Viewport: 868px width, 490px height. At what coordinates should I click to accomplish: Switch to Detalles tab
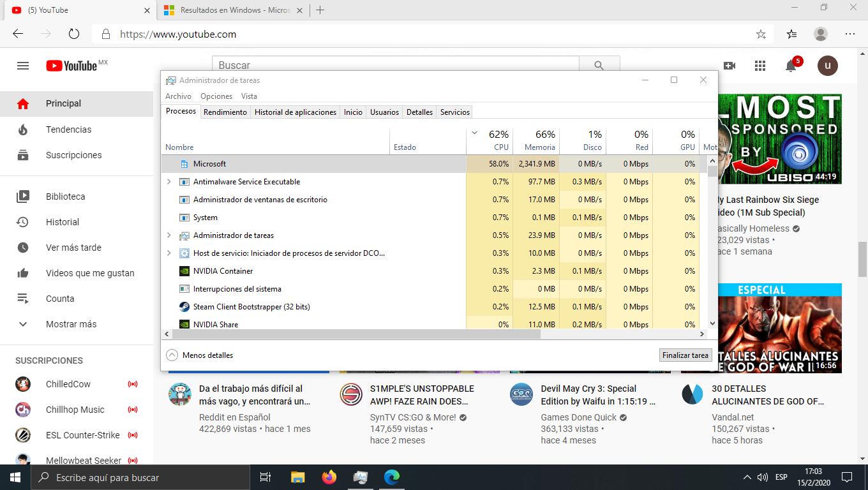point(419,112)
